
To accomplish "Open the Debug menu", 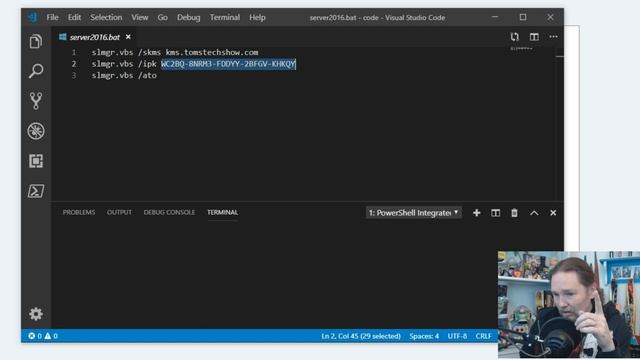I will tap(189, 18).
